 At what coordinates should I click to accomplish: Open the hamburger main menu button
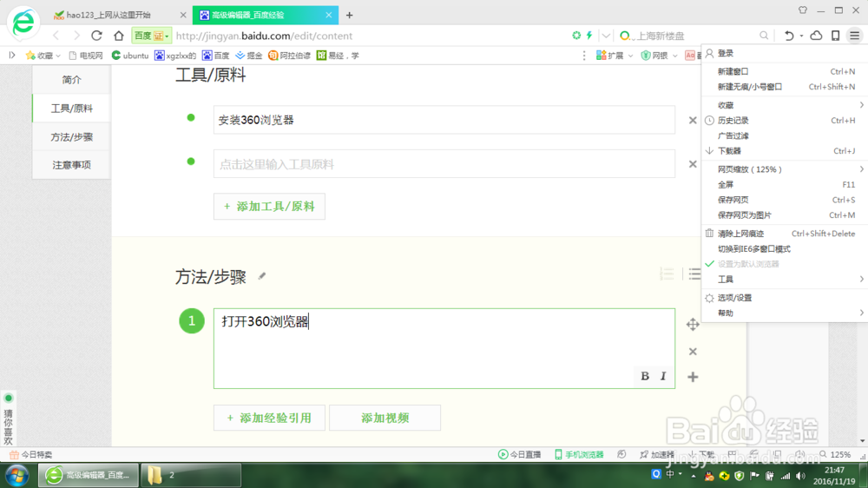pos(855,36)
